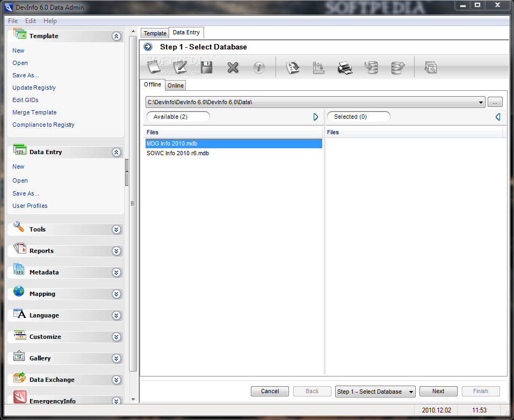
Task: Click the Gallery panel icon
Action: [19, 356]
